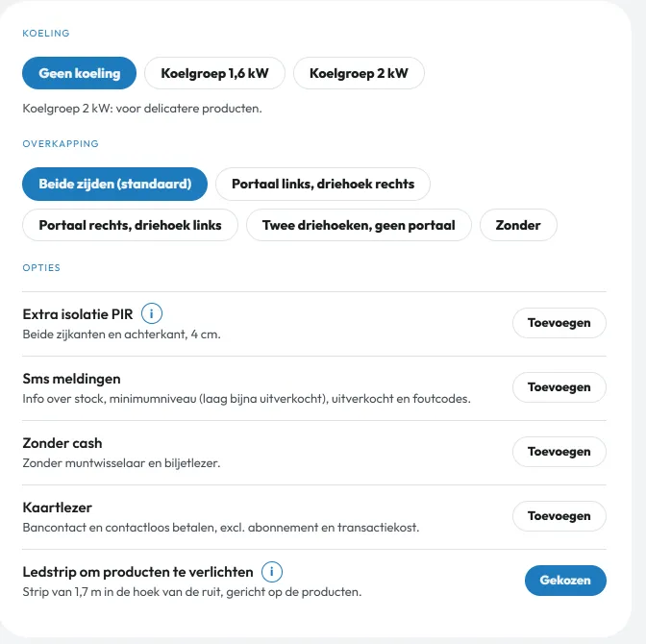Click the Kaartlezer option title
The width and height of the screenshot is (646, 644).
pyautogui.click(x=58, y=508)
